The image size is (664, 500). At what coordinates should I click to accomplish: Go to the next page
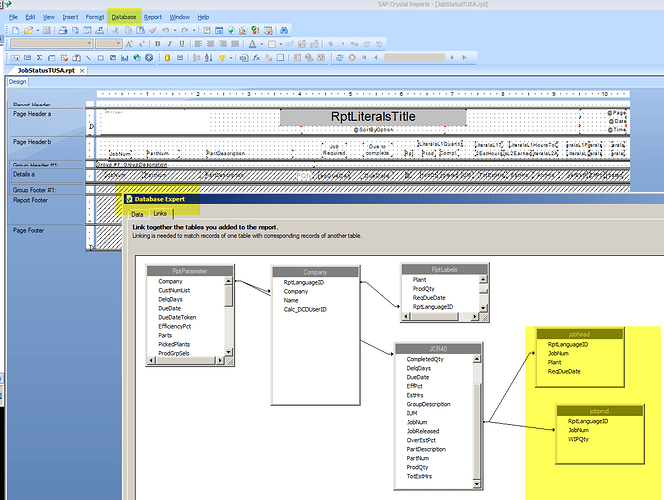click(x=452, y=58)
